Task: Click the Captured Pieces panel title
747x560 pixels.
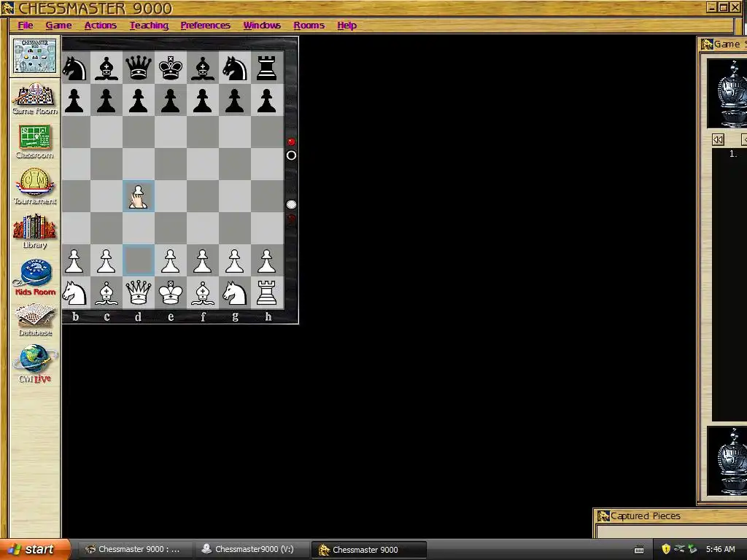Action: coord(645,516)
